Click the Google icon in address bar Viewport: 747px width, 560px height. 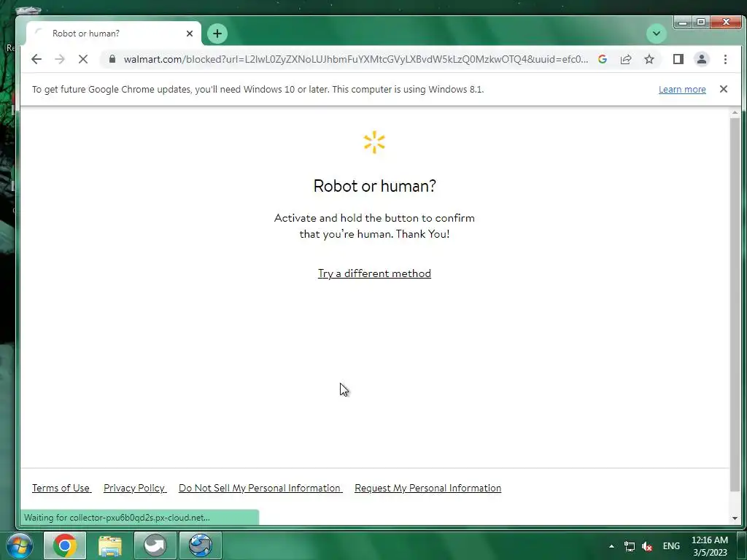602,59
